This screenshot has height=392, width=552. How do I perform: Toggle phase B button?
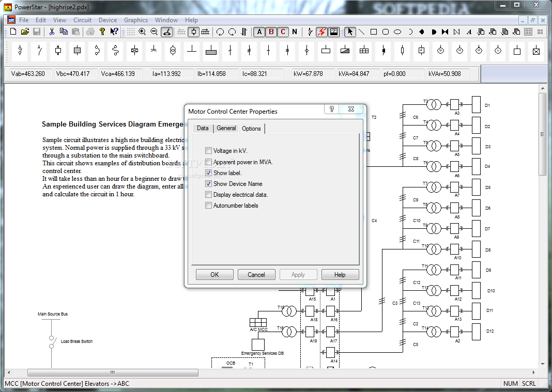pyautogui.click(x=271, y=32)
